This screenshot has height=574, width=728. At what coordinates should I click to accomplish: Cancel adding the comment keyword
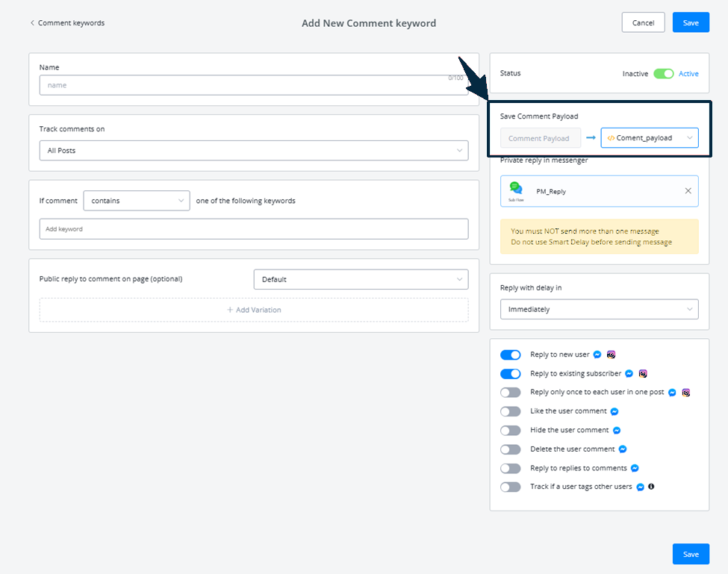[x=643, y=22]
